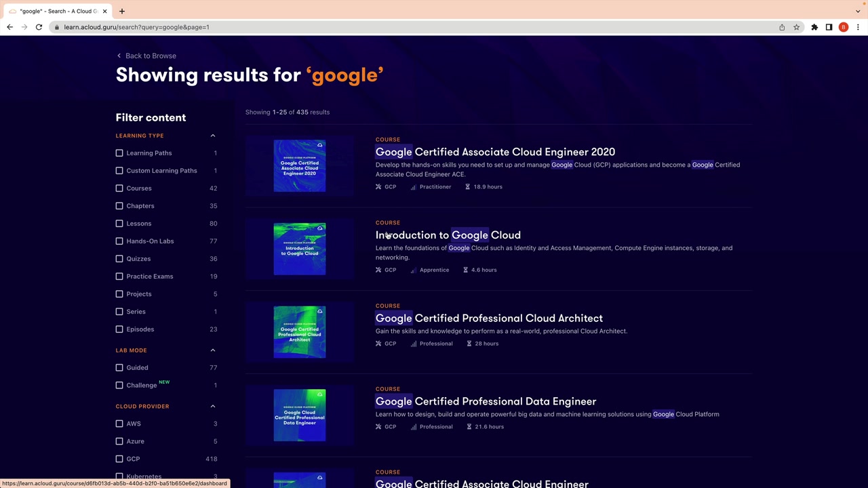868x488 pixels.
Task: Check the Learning Paths filter
Action: coord(119,153)
